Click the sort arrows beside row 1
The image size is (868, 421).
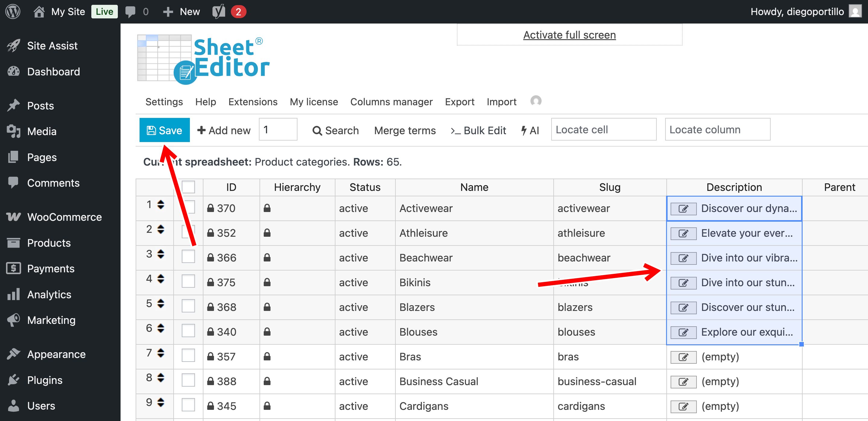(161, 204)
